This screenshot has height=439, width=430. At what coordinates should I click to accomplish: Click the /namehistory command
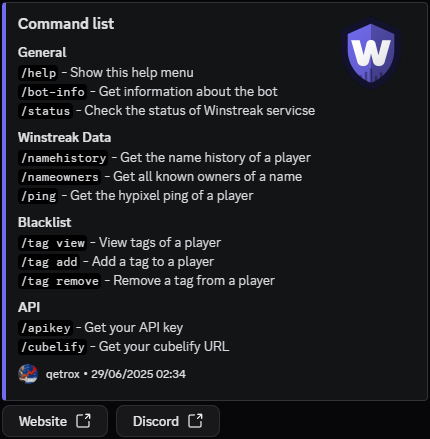pos(63,158)
